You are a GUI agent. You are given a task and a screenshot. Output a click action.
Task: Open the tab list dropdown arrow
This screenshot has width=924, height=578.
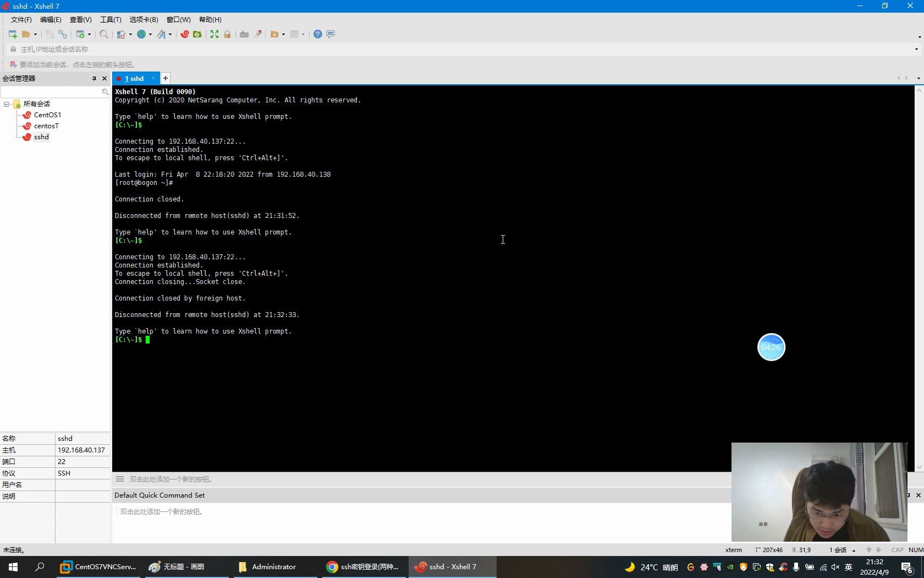(x=919, y=78)
